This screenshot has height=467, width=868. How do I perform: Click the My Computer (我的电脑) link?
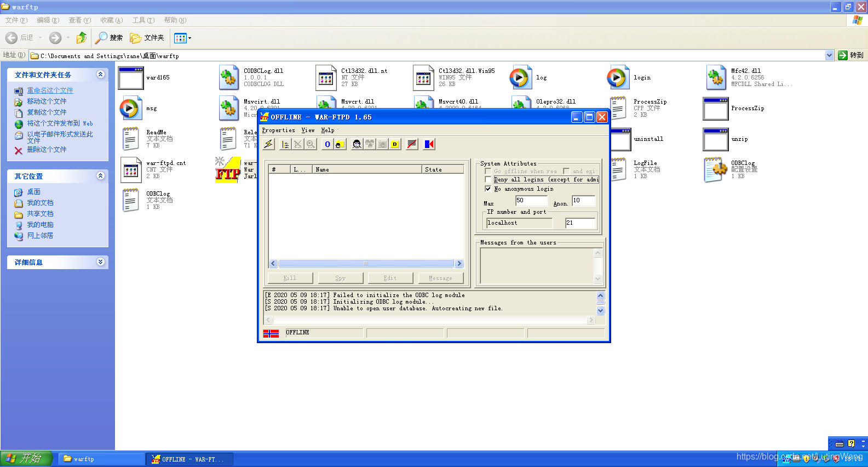(x=41, y=225)
